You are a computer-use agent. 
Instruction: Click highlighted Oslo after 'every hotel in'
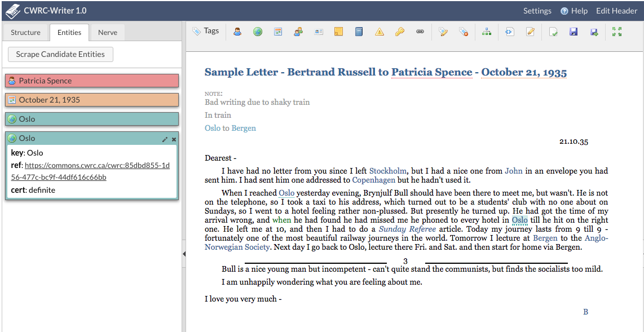(x=519, y=220)
